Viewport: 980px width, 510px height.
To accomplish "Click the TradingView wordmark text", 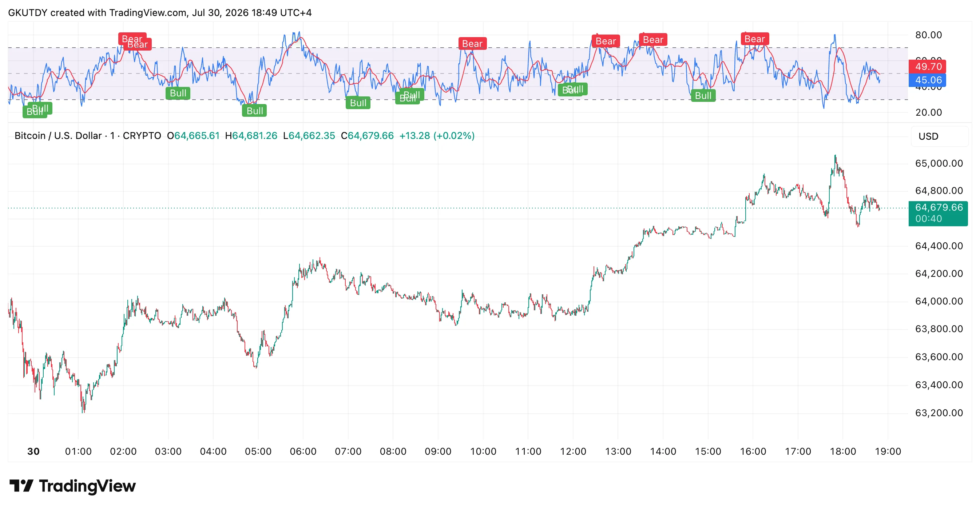I will pyautogui.click(x=87, y=486).
